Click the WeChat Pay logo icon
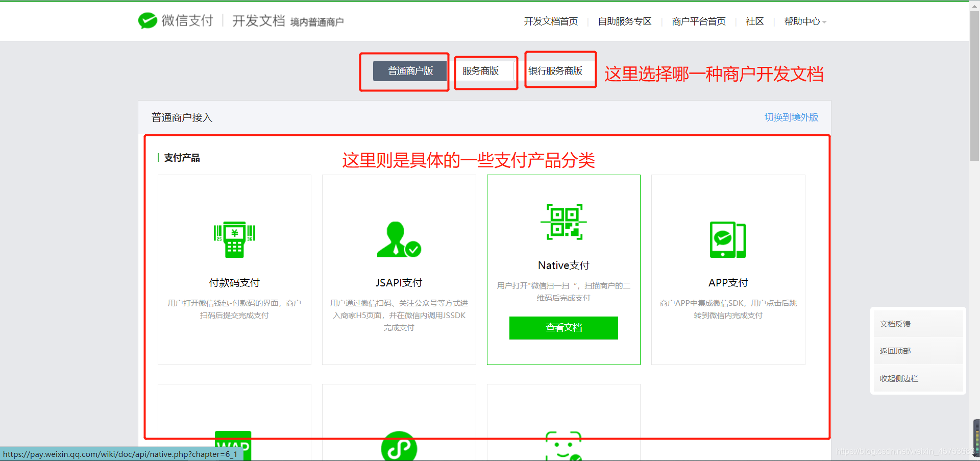The width and height of the screenshot is (980, 461). pyautogui.click(x=148, y=20)
